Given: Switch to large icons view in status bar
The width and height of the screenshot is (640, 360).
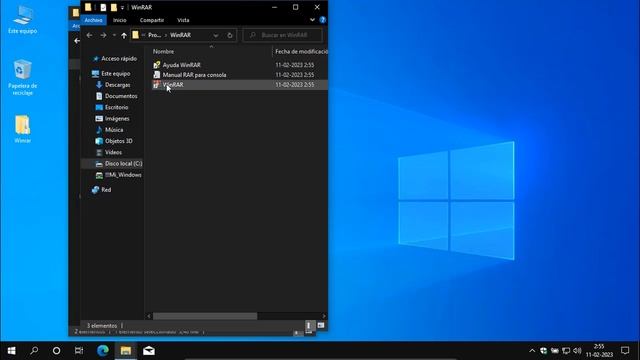Looking at the screenshot, I should [x=321, y=325].
